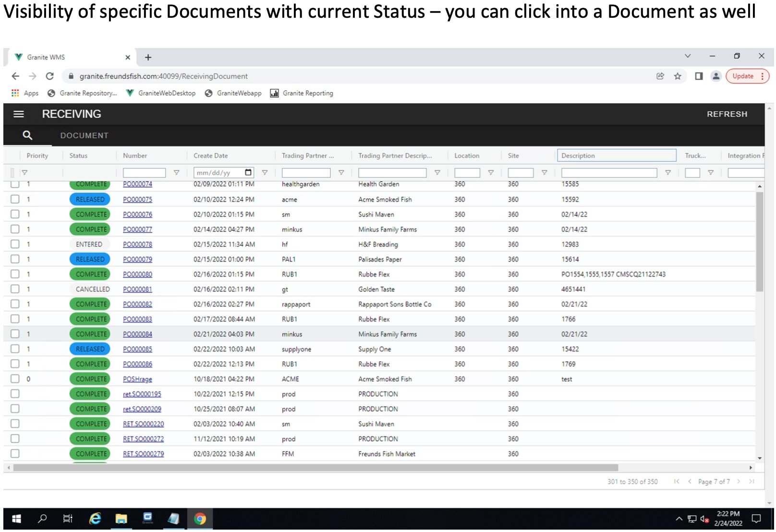Tick the checkbox for POSHrage row

(x=15, y=379)
